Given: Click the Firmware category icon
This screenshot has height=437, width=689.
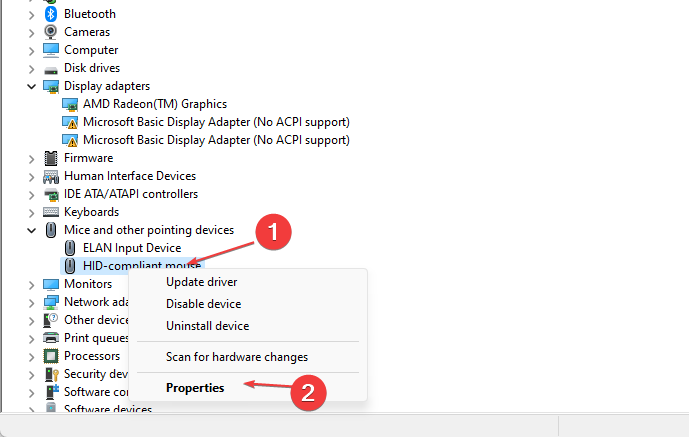Looking at the screenshot, I should pos(51,158).
